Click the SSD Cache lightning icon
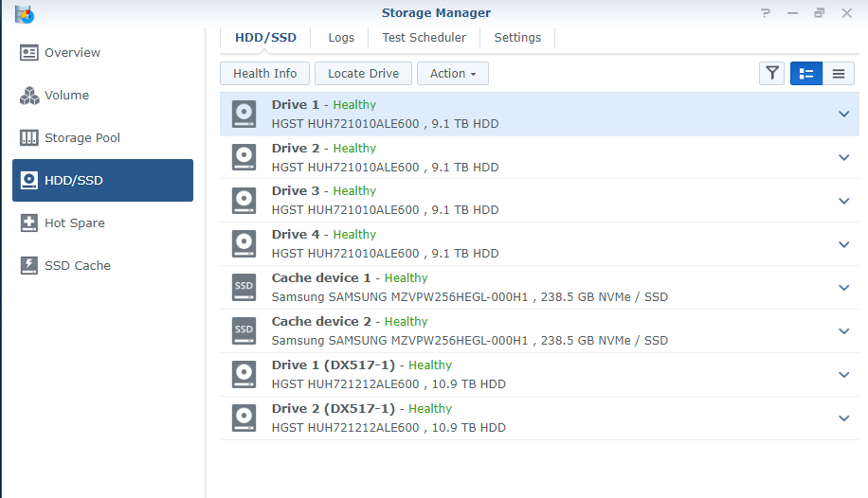 (28, 266)
